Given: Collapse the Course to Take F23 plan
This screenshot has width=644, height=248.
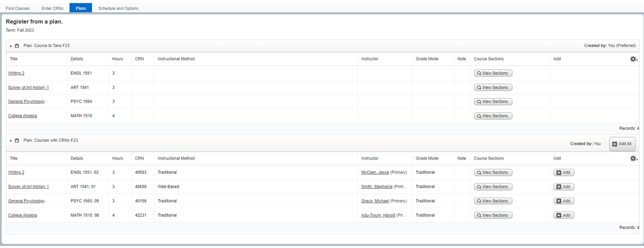Looking at the screenshot, I should [11, 46].
